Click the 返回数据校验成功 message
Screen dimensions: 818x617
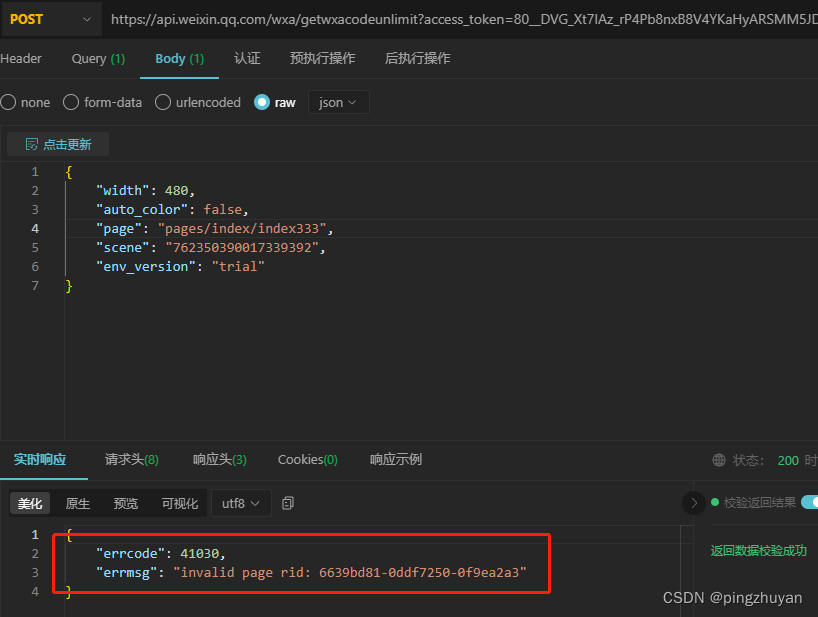759,551
